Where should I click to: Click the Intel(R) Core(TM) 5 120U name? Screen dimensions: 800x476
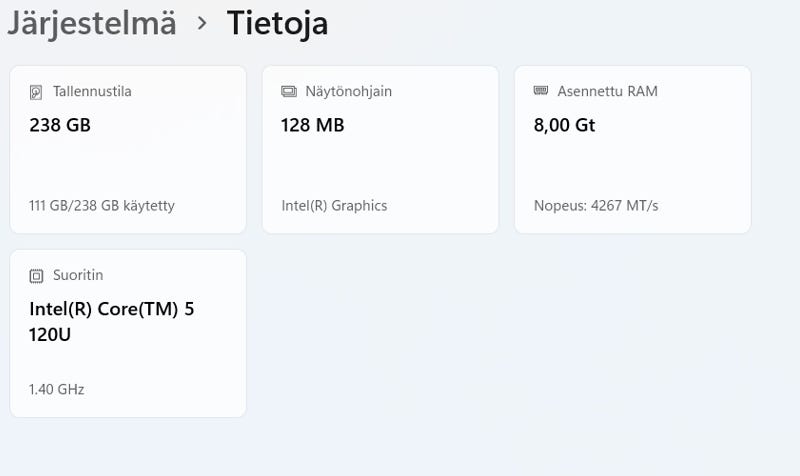(112, 321)
